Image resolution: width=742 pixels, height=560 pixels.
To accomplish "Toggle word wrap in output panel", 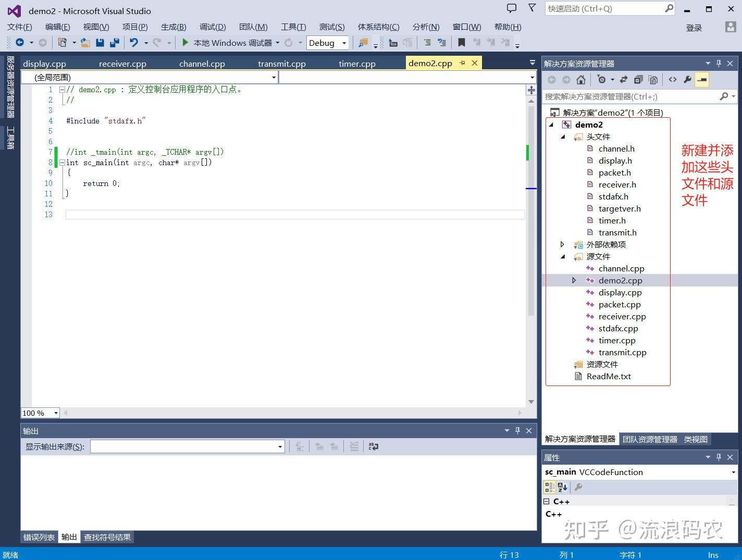I will (x=374, y=446).
